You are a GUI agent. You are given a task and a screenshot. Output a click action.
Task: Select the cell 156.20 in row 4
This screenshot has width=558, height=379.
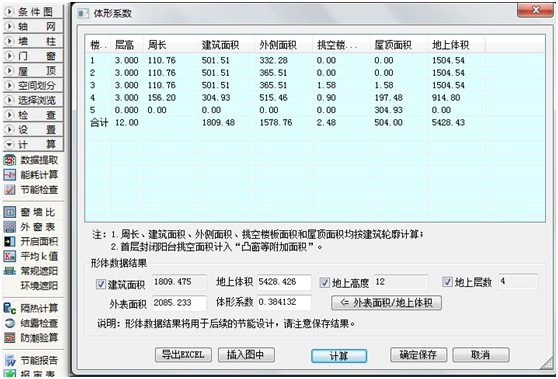pos(162,98)
